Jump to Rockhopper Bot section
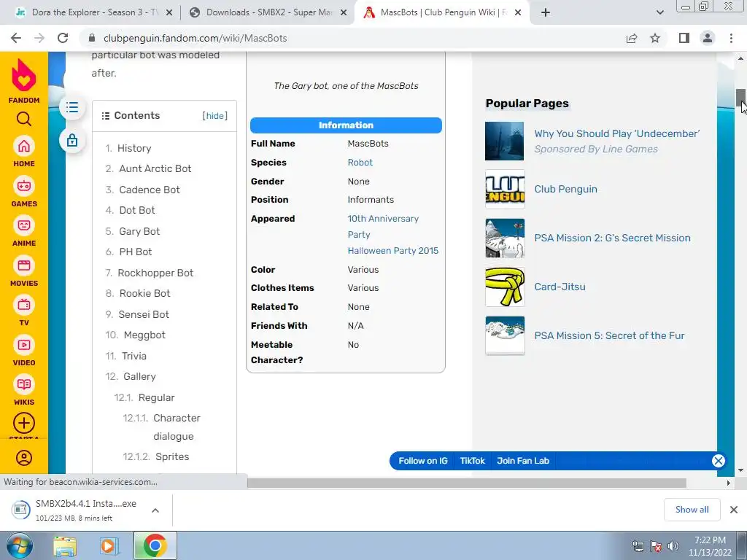 point(155,273)
